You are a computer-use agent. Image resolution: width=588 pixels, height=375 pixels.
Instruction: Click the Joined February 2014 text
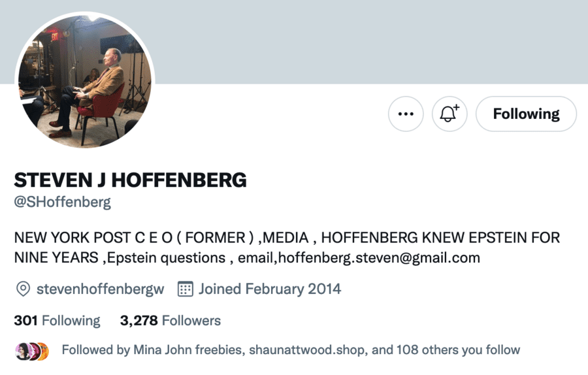tap(270, 289)
